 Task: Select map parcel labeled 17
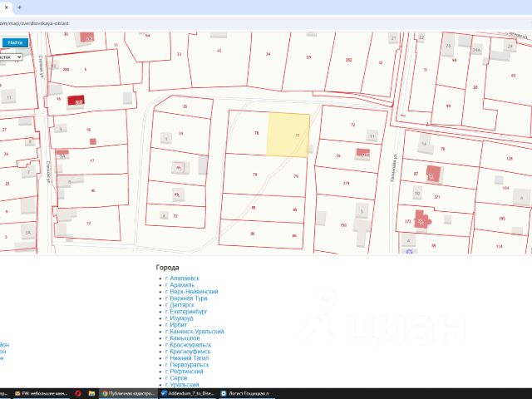tap(92, 160)
